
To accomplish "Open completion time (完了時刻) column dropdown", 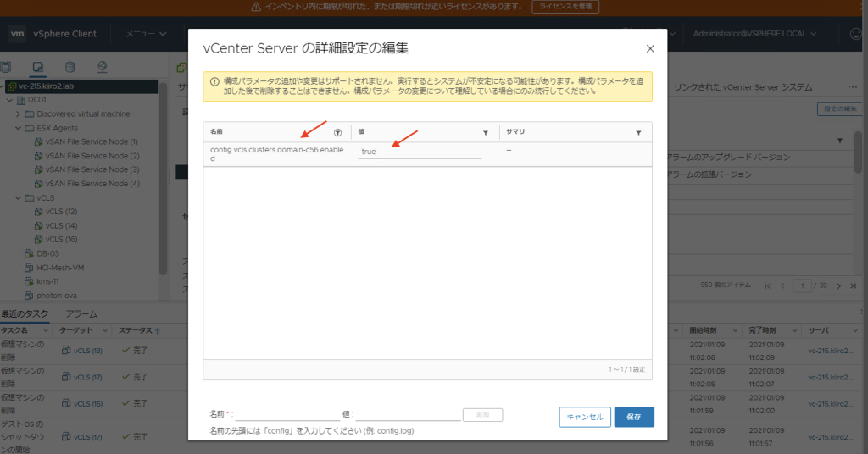I will [794, 330].
